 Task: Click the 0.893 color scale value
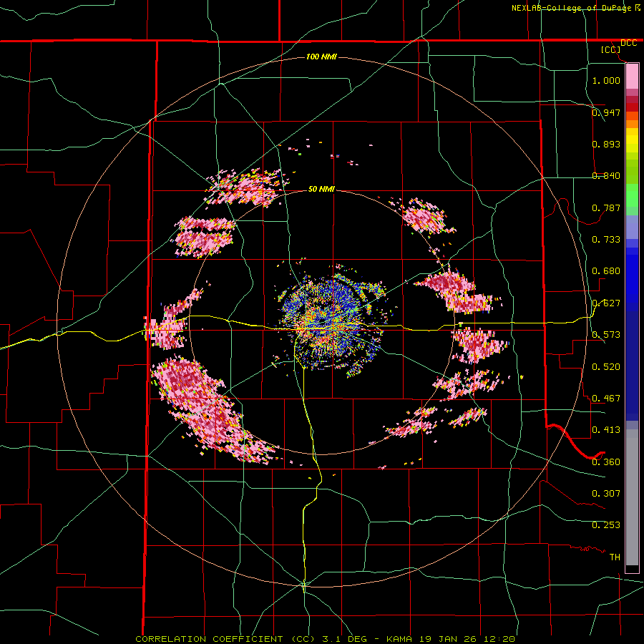click(x=606, y=144)
